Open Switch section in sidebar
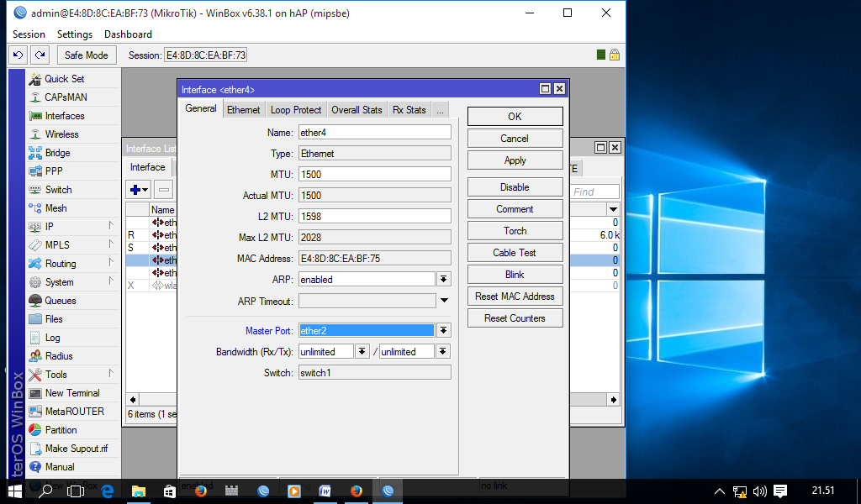 click(x=58, y=190)
